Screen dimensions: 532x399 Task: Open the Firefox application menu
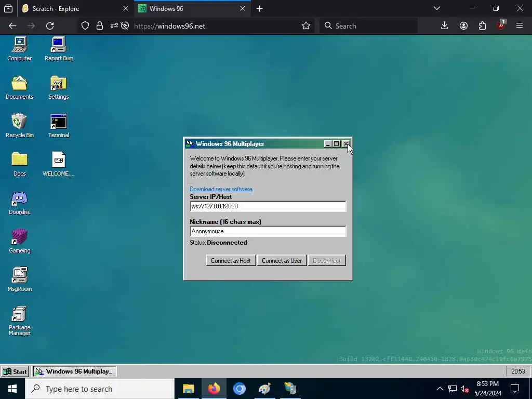pos(520,26)
